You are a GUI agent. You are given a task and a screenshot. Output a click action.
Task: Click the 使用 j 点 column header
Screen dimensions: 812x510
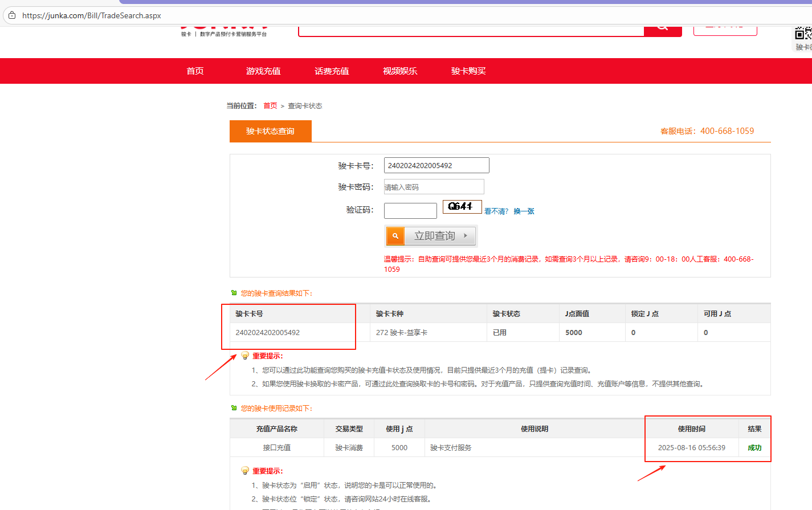point(399,429)
